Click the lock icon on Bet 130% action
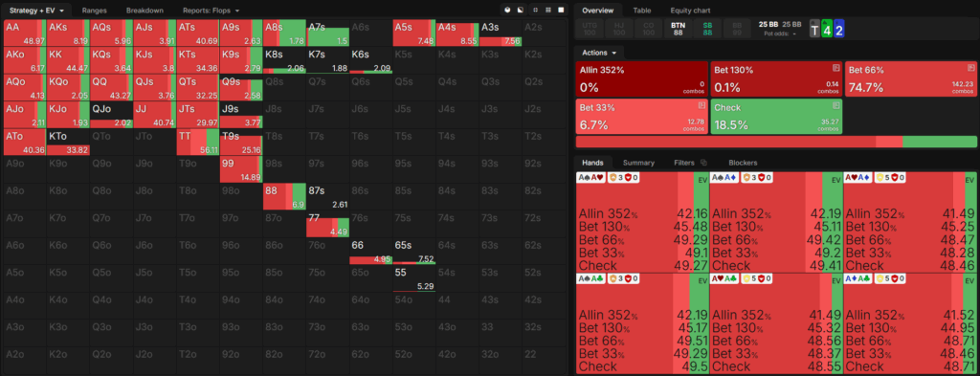This screenshot has height=376, width=980. 835,67
